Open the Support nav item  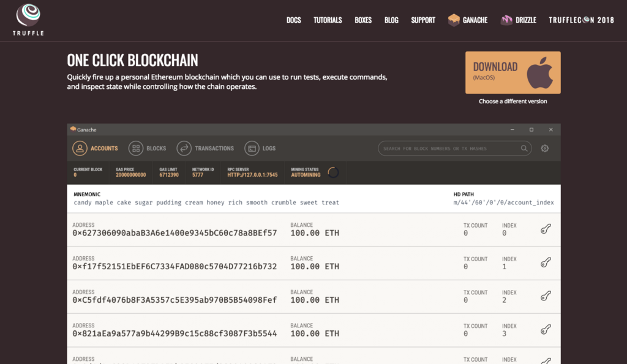click(423, 20)
